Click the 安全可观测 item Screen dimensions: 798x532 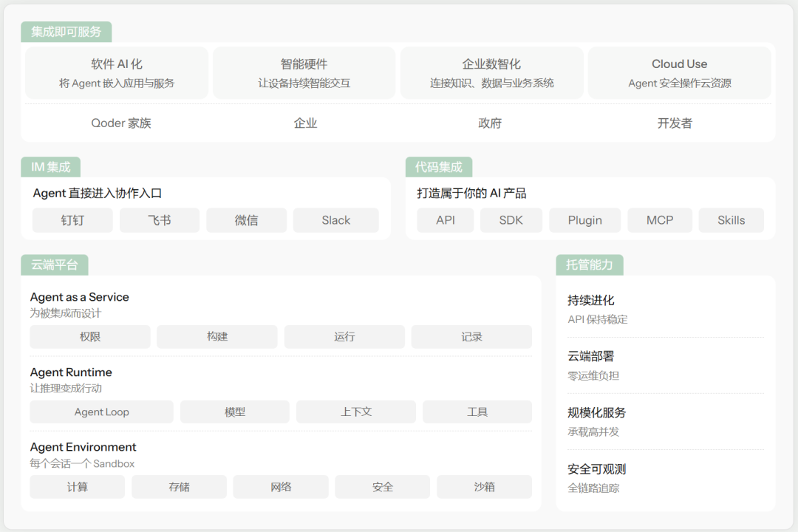click(596, 469)
